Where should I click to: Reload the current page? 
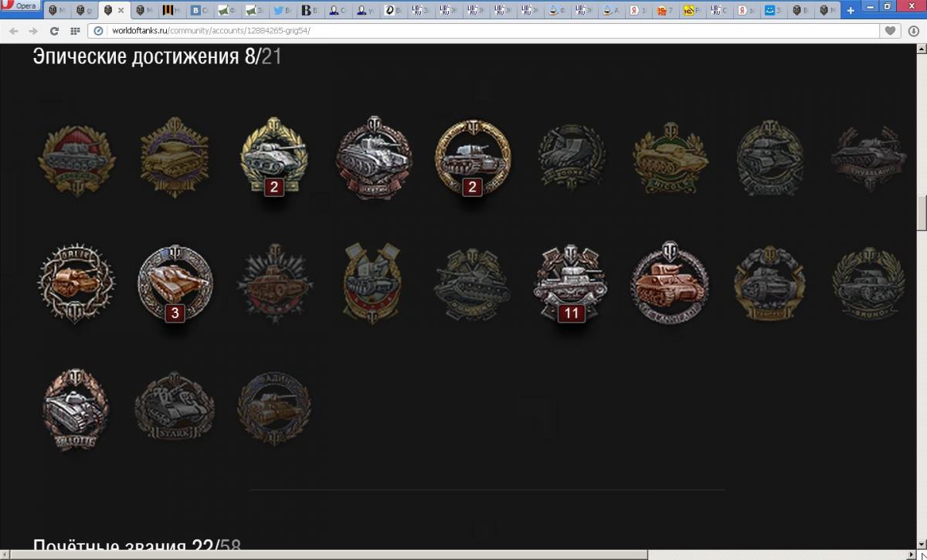(54, 31)
